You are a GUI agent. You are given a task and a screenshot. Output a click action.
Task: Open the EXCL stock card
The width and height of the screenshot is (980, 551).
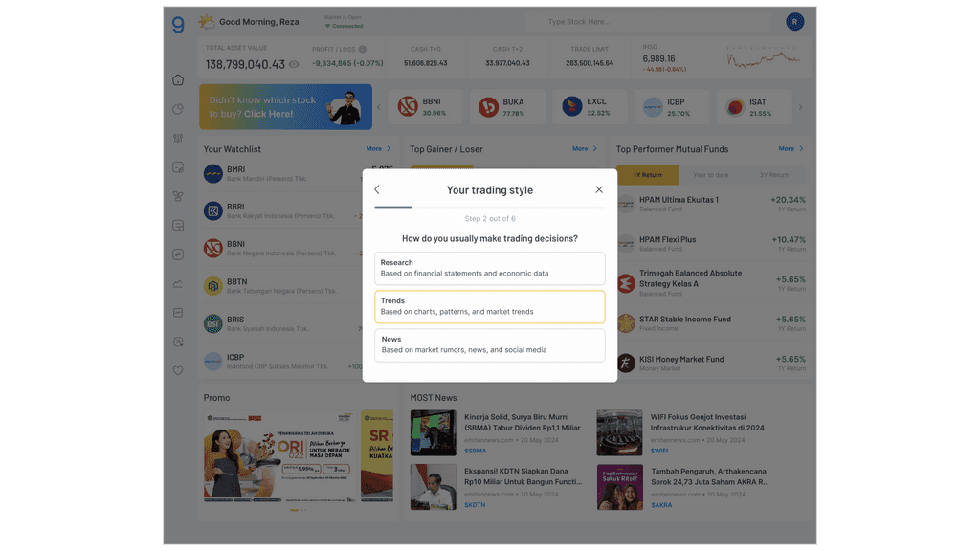click(590, 107)
